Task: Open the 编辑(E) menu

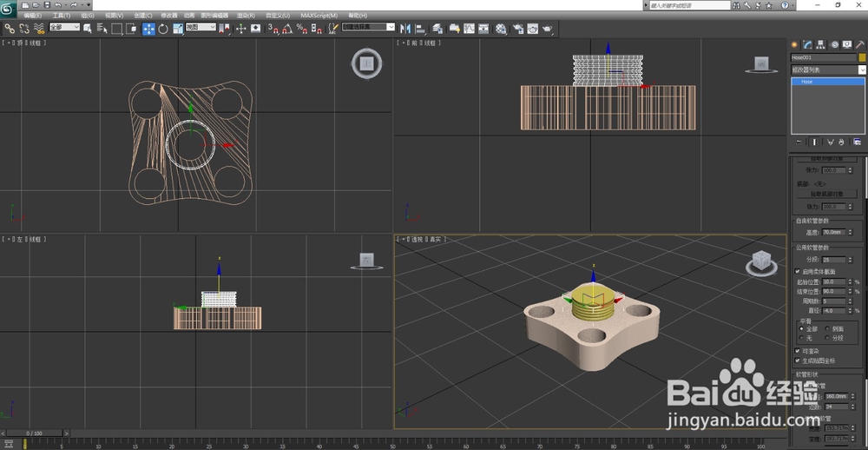Action: coord(33,16)
